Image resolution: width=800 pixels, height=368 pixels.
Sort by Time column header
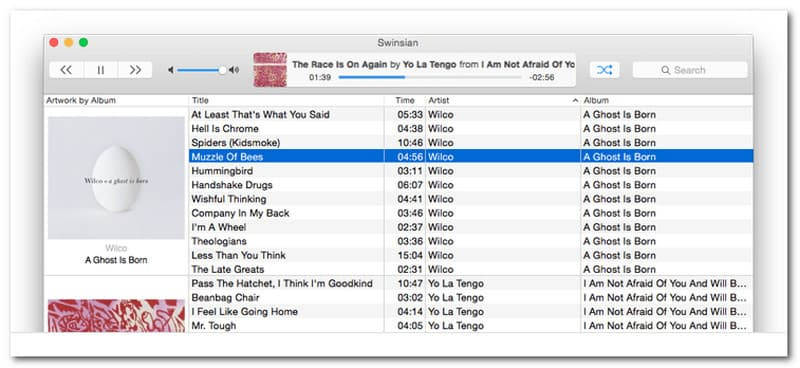pos(405,101)
